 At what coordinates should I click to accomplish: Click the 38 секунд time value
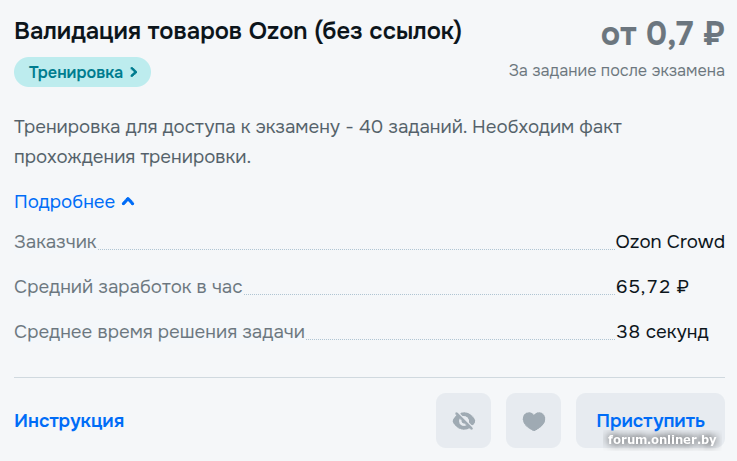tap(662, 332)
